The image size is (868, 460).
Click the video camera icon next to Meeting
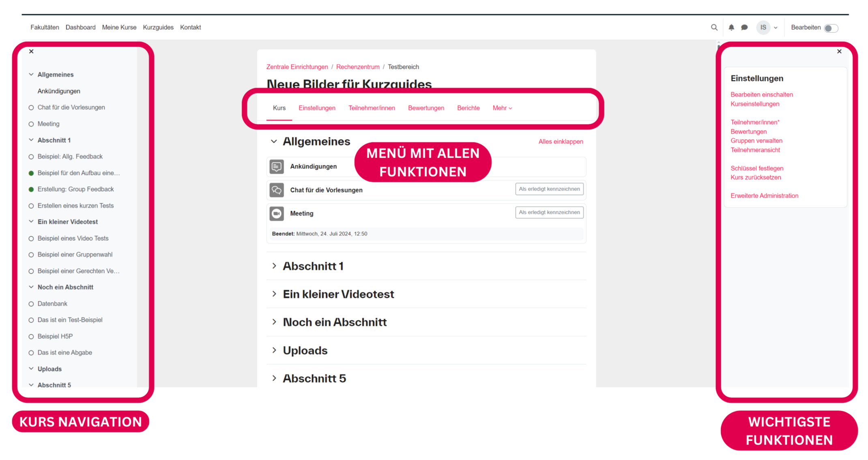click(x=276, y=214)
